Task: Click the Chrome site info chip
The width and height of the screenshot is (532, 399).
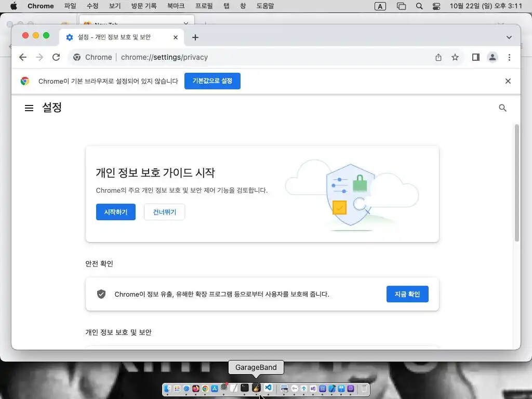Action: 92,57
